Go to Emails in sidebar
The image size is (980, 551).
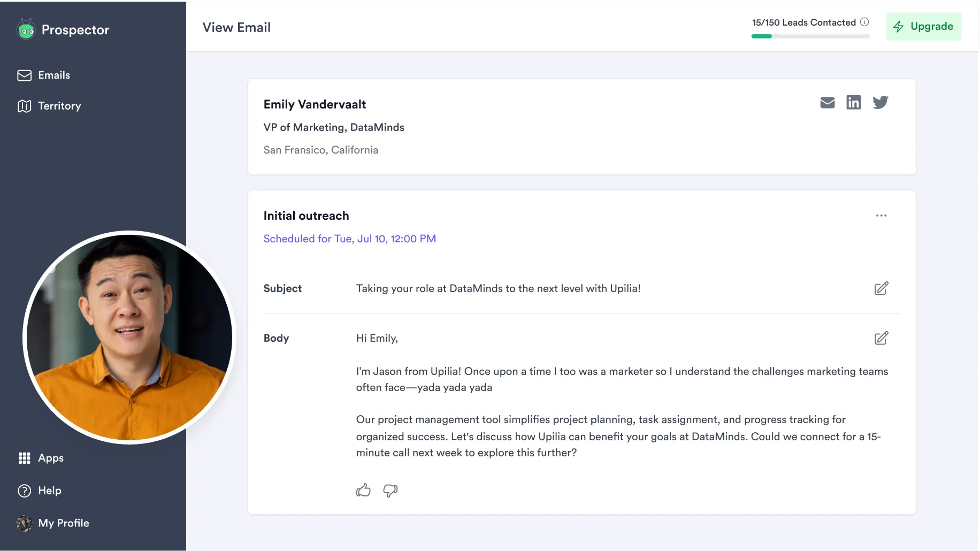(x=44, y=75)
